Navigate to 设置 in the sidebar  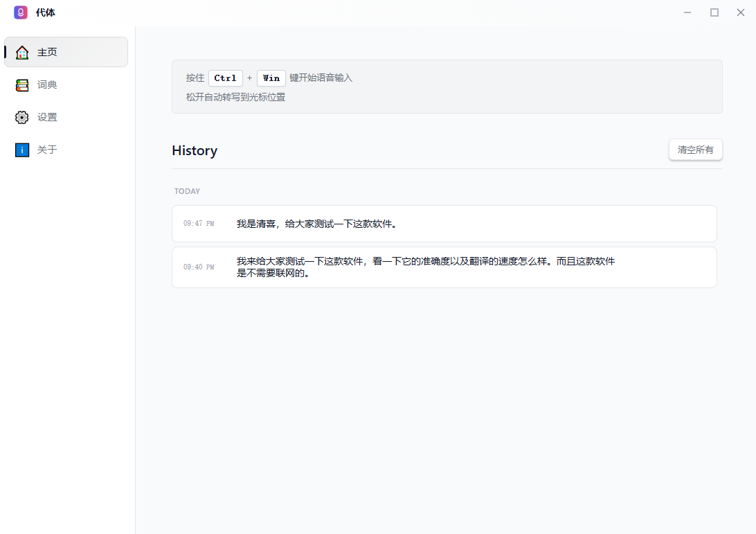coord(46,117)
